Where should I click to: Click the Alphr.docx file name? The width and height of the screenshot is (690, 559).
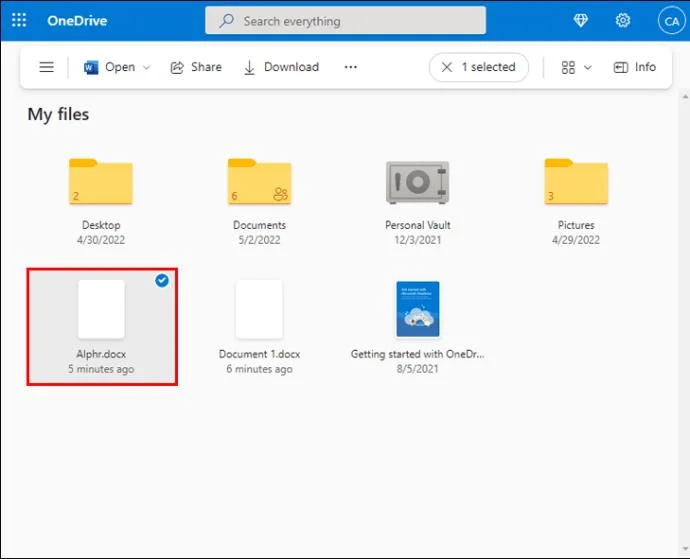pyautogui.click(x=101, y=354)
